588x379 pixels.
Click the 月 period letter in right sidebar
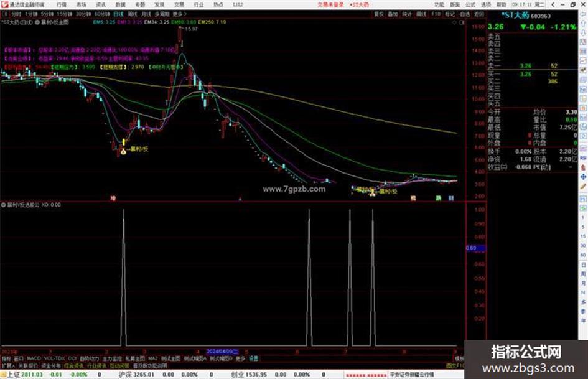(x=583, y=283)
